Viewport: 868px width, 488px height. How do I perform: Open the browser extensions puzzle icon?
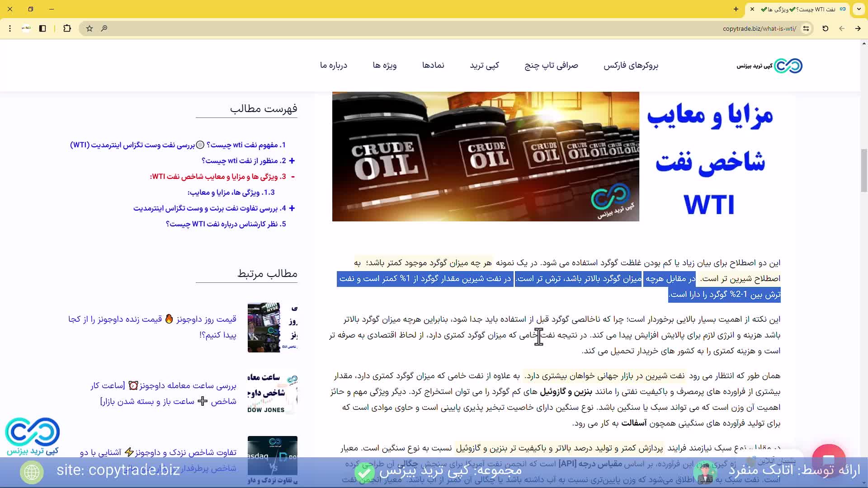67,28
